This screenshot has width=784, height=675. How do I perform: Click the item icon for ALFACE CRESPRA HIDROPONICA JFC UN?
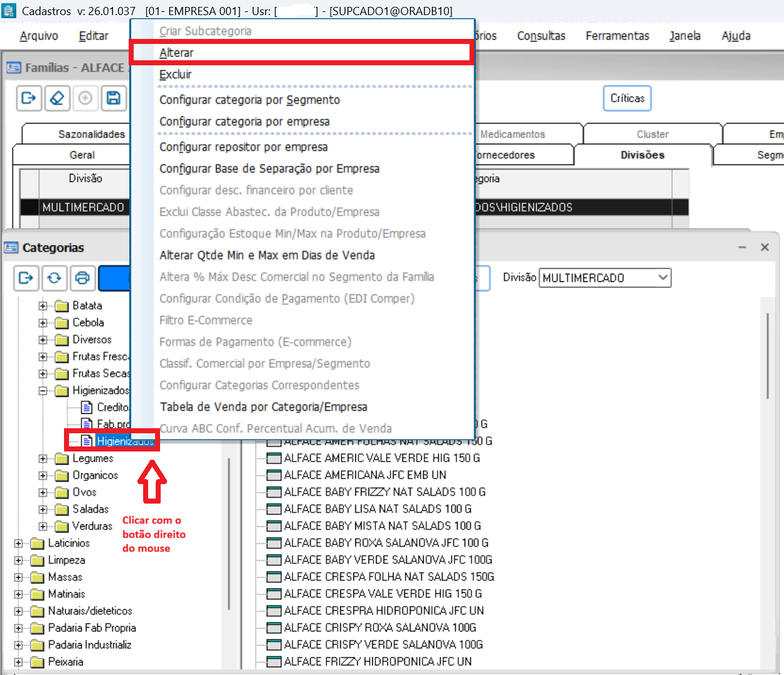[x=274, y=611]
